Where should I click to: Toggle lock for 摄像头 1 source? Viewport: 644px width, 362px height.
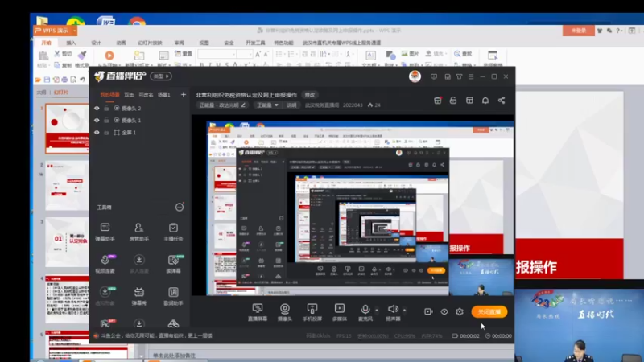coord(106,120)
